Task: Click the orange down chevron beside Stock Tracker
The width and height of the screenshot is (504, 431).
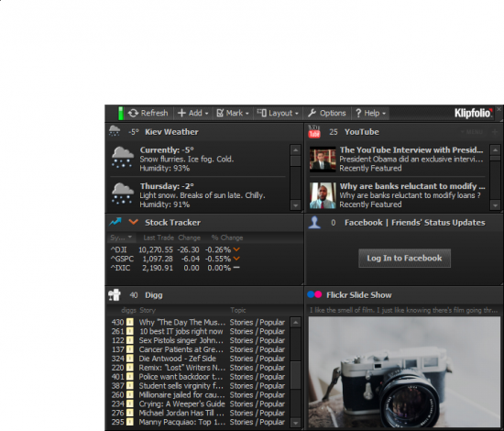Action: click(x=134, y=222)
